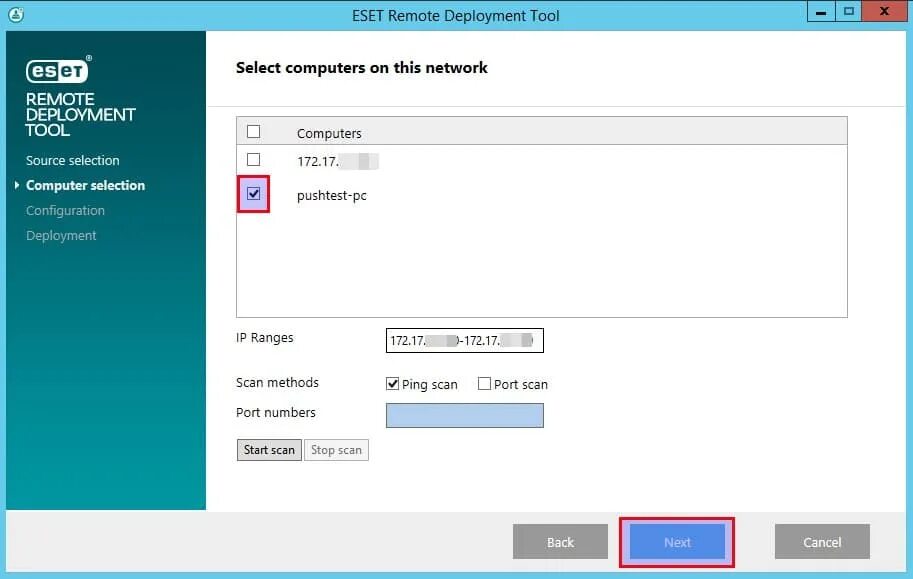Click the Cancel button

[822, 542]
